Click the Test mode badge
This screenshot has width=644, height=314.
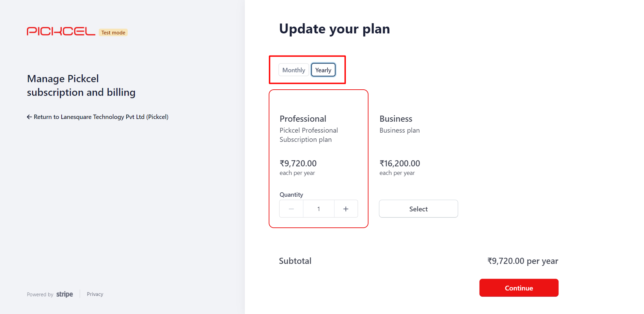pos(113,32)
